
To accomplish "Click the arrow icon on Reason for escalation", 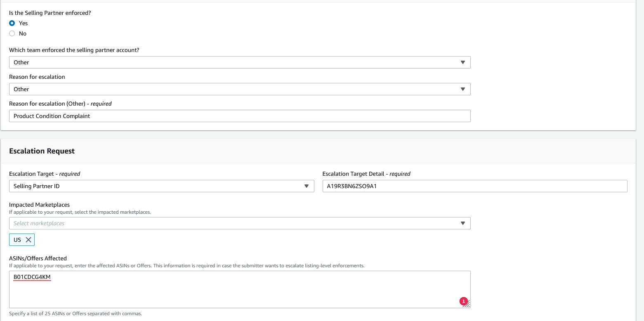I will 462,89.
